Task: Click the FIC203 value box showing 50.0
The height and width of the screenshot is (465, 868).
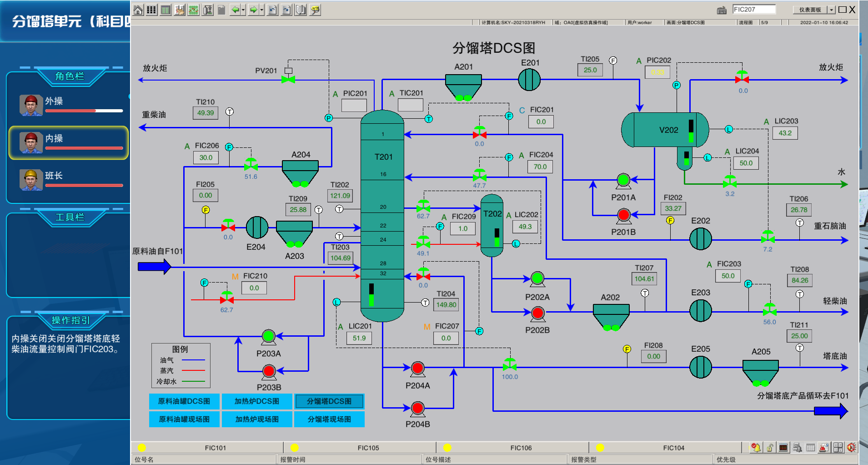Action: click(x=728, y=276)
